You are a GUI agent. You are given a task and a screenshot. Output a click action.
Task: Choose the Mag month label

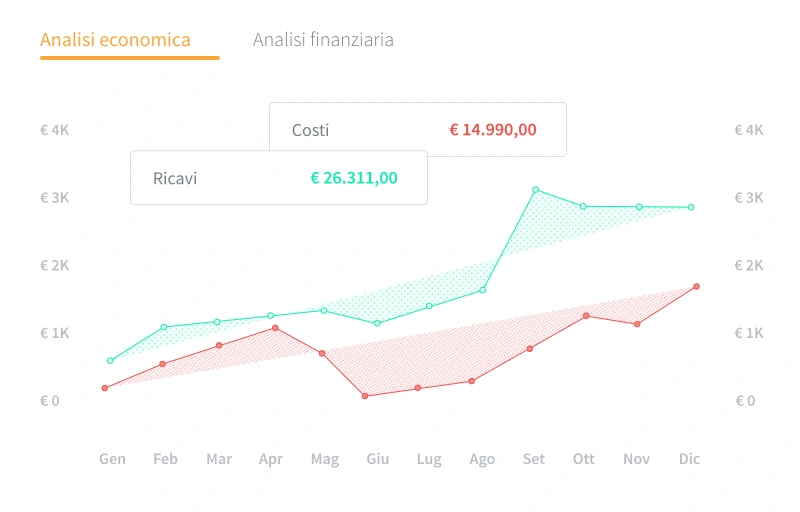pyautogui.click(x=324, y=459)
